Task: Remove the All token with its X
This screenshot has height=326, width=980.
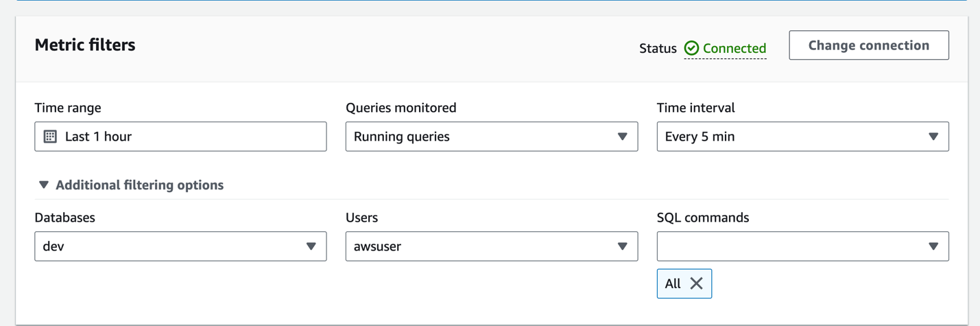Action: (696, 283)
